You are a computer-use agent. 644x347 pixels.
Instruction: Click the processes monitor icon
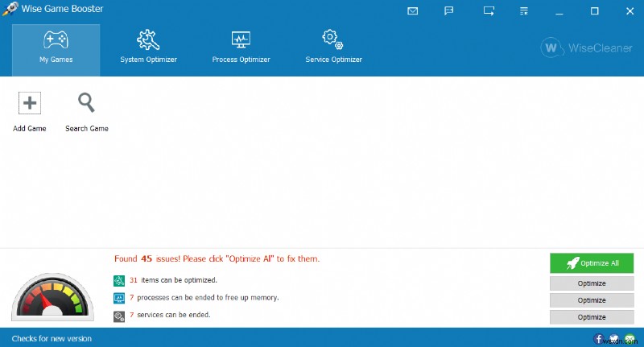[x=119, y=298]
